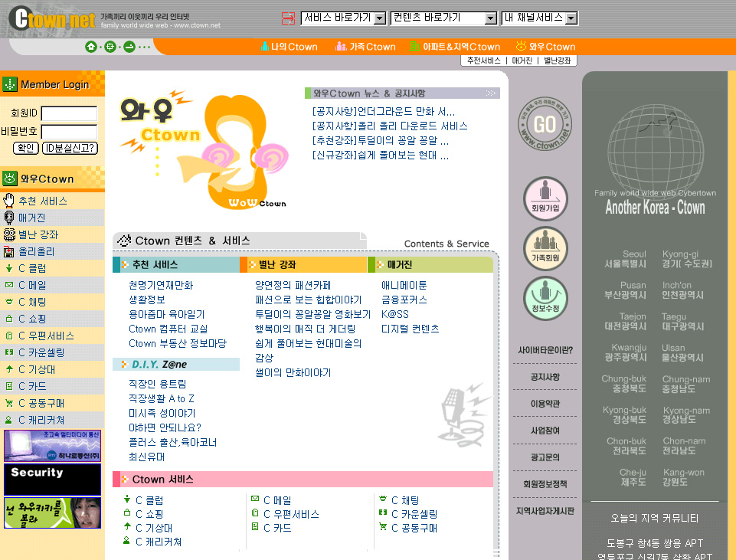Select the 나의 Ctown nav tab

point(289,47)
